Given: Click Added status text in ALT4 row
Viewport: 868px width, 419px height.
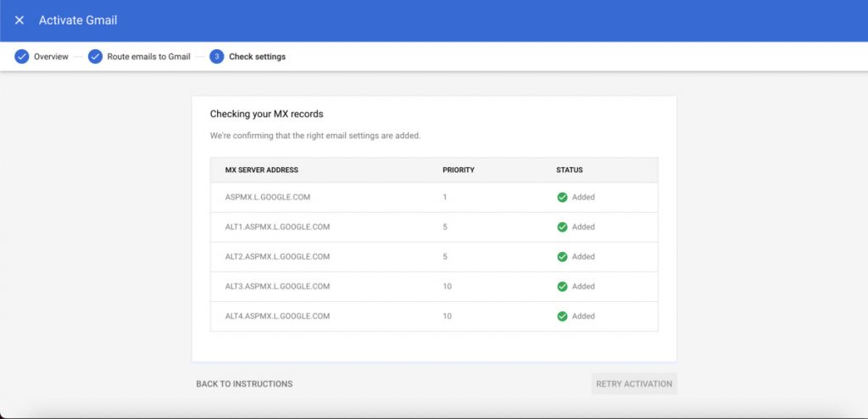Looking at the screenshot, I should (583, 316).
